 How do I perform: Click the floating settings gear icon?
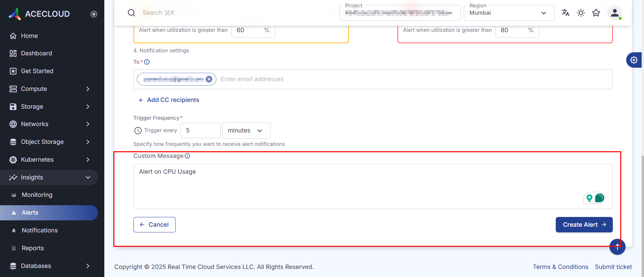point(634,60)
